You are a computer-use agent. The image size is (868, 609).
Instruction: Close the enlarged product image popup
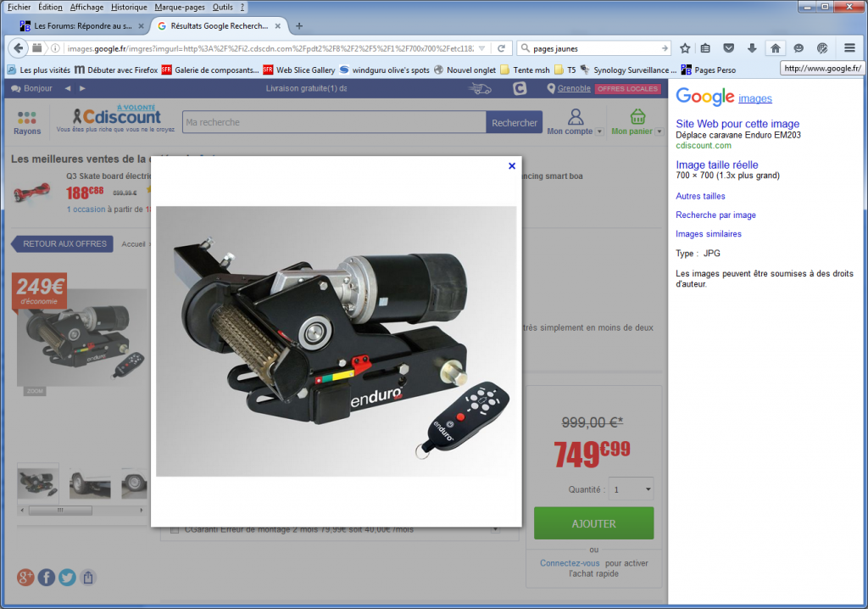[511, 166]
